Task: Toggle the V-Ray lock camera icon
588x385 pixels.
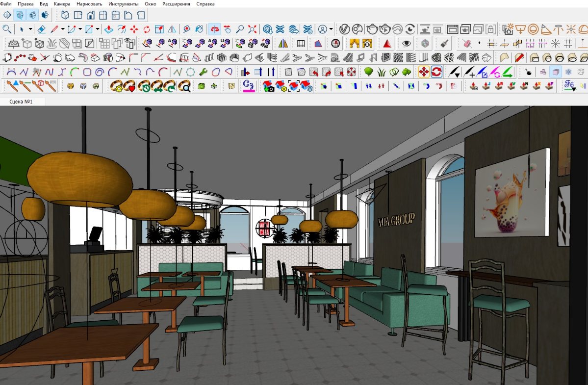Action: click(x=491, y=29)
